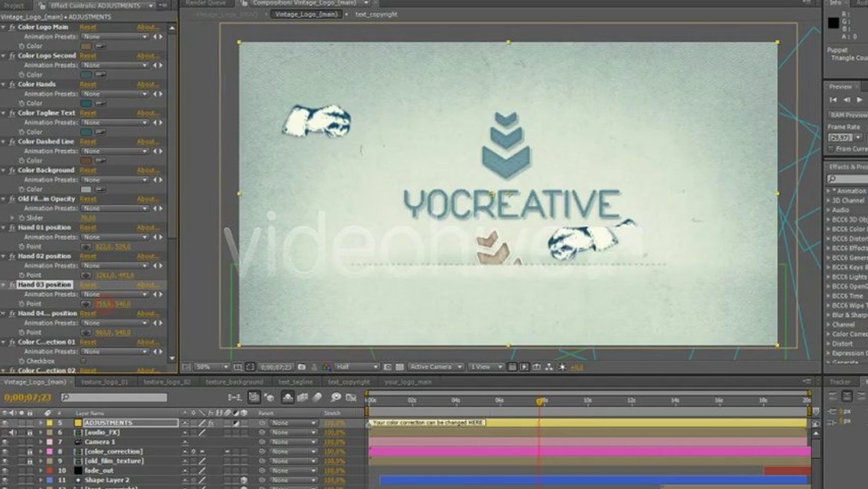Unlock the color_correction layer
The height and width of the screenshot is (489, 868).
click(x=30, y=451)
